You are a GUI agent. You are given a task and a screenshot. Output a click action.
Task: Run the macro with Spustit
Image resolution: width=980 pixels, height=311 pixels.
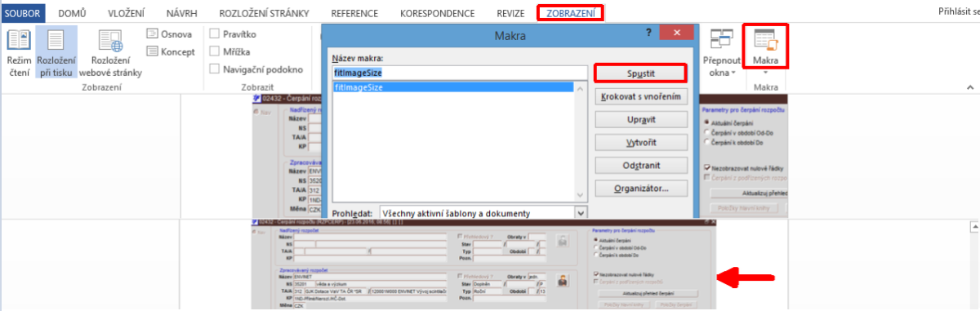pyautogui.click(x=640, y=73)
